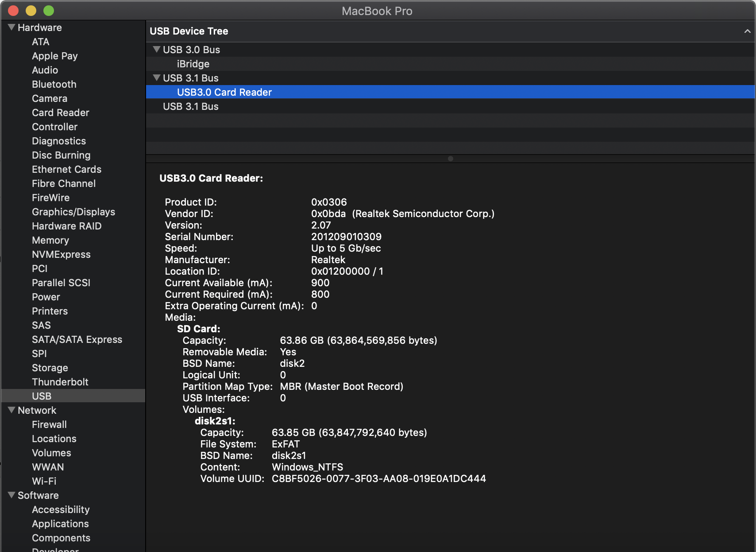Collapse the expanded USB 3.1 Bus
Viewport: 756px width, 552px height.
(x=157, y=78)
